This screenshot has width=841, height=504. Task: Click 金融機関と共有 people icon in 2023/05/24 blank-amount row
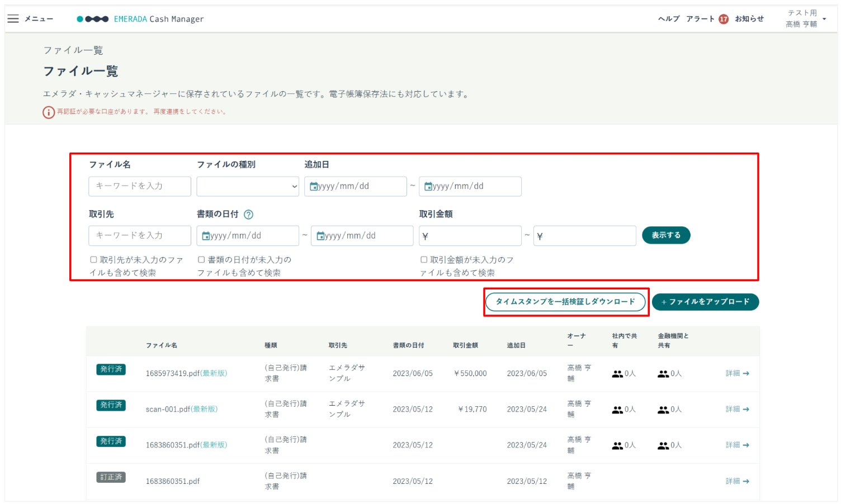point(663,445)
